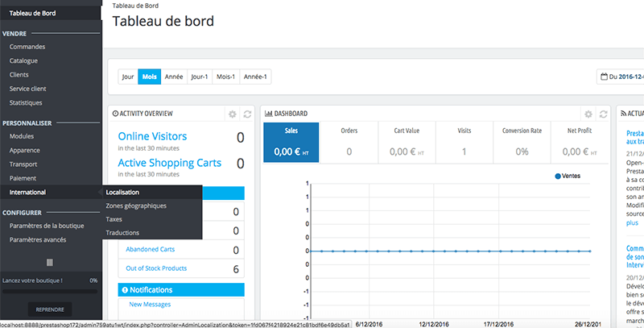Click the shop launch progress bar
Viewport: 644px width, 328px height.
(49, 290)
